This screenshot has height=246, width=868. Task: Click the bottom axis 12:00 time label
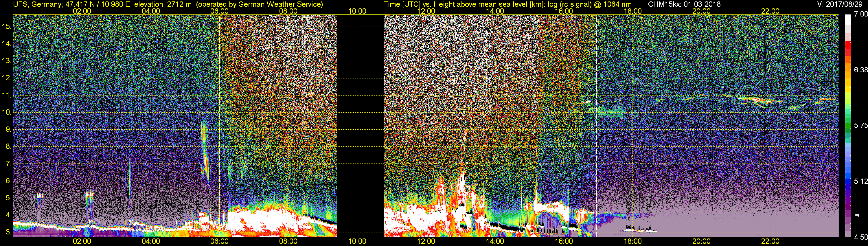tap(426, 241)
